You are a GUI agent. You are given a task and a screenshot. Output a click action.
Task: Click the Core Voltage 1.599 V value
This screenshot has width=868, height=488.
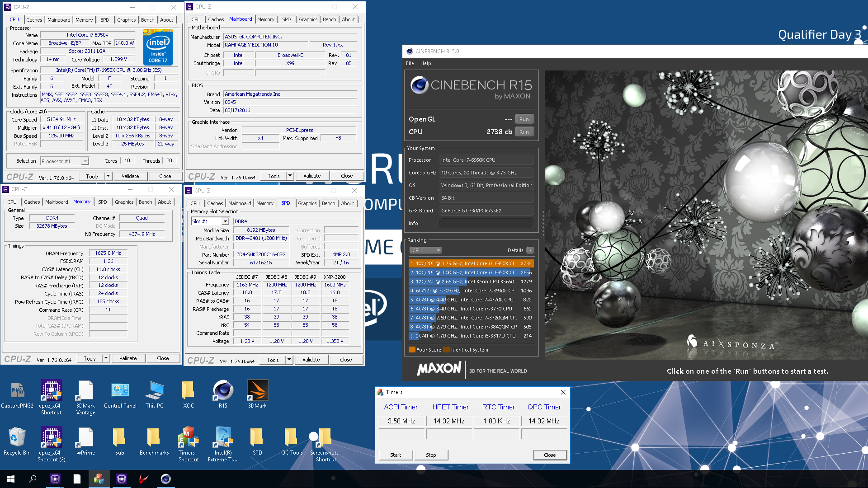tap(118, 59)
